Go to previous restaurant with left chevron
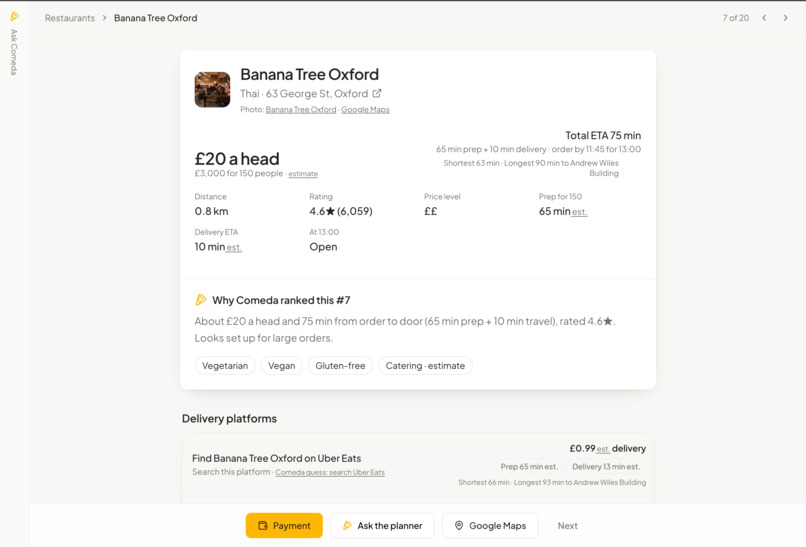Screen dimensions: 806x547 764,18
